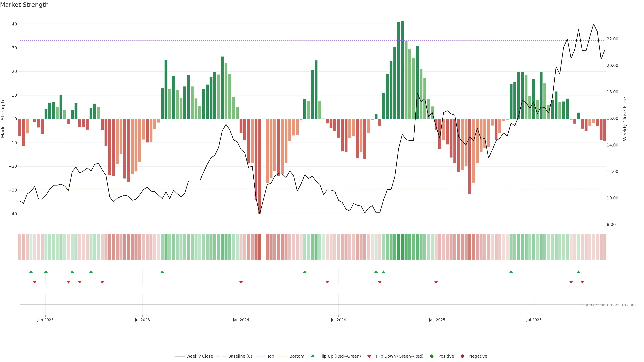Image resolution: width=644 pixels, height=362 pixels.
Task: Click the Market Strength chart title
Action: click(24, 5)
